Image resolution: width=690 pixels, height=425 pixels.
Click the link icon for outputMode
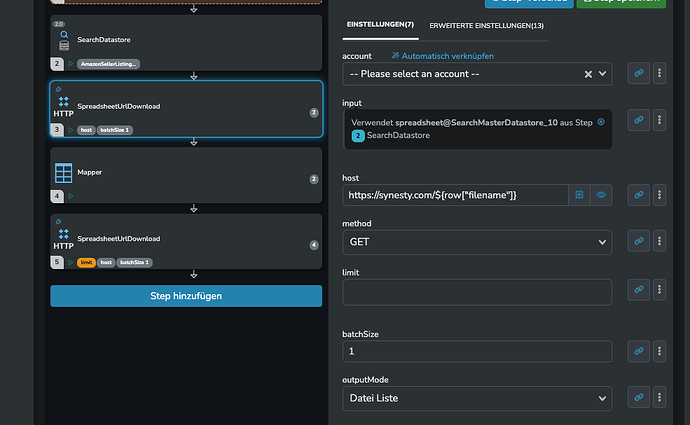pyautogui.click(x=639, y=397)
